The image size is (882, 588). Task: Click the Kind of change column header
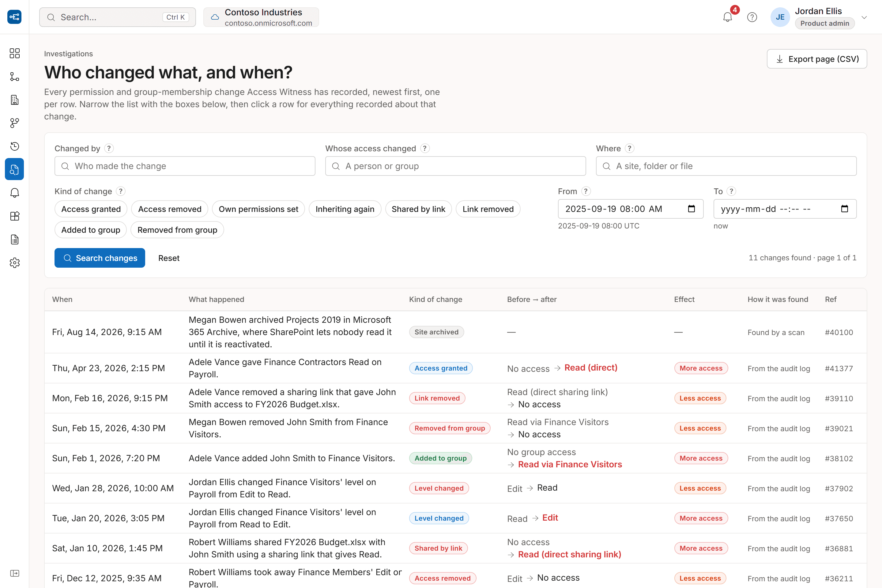(x=435, y=299)
